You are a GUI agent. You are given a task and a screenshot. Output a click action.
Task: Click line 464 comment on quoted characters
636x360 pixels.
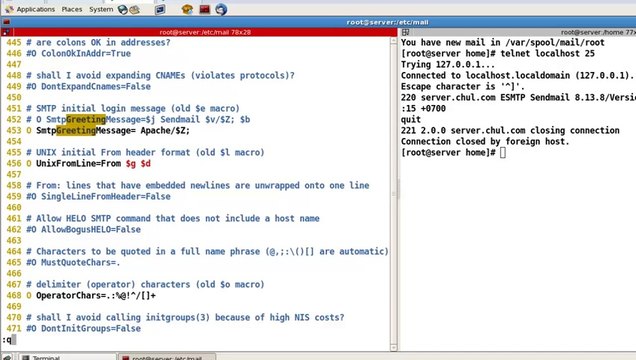(x=207, y=252)
